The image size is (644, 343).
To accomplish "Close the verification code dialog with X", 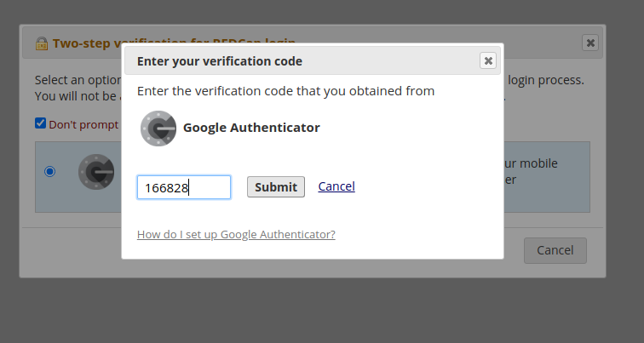I will pos(488,60).
